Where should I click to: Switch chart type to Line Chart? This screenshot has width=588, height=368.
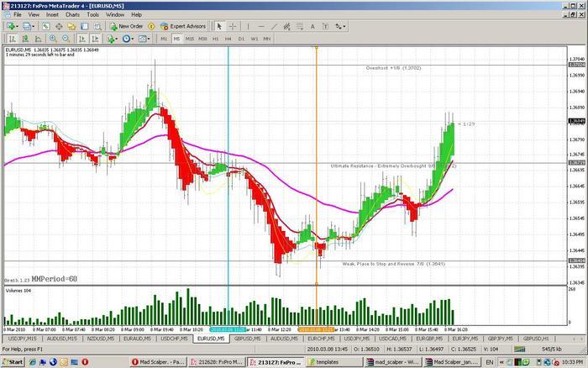(39, 39)
